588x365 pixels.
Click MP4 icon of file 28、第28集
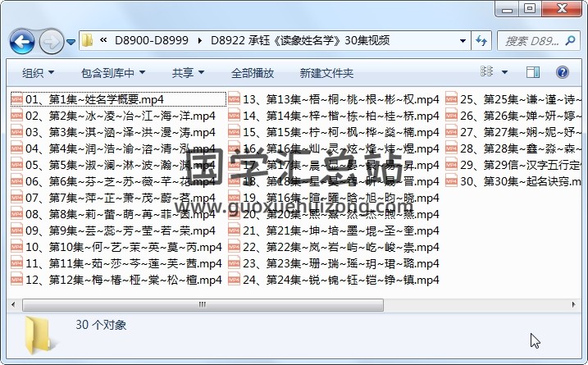452,148
